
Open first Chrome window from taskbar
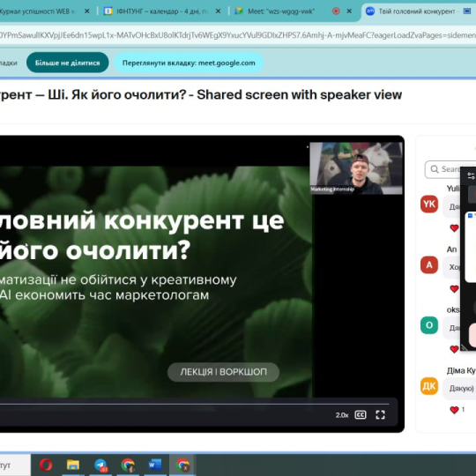pyautogui.click(x=128, y=465)
